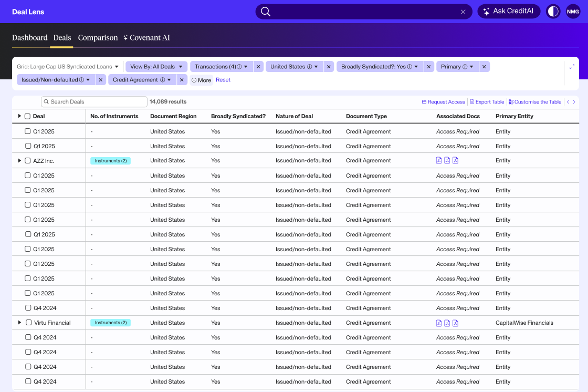The width and height of the screenshot is (588, 392).
Task: Tick the Virtu Financial checkbox
Action: (28, 323)
